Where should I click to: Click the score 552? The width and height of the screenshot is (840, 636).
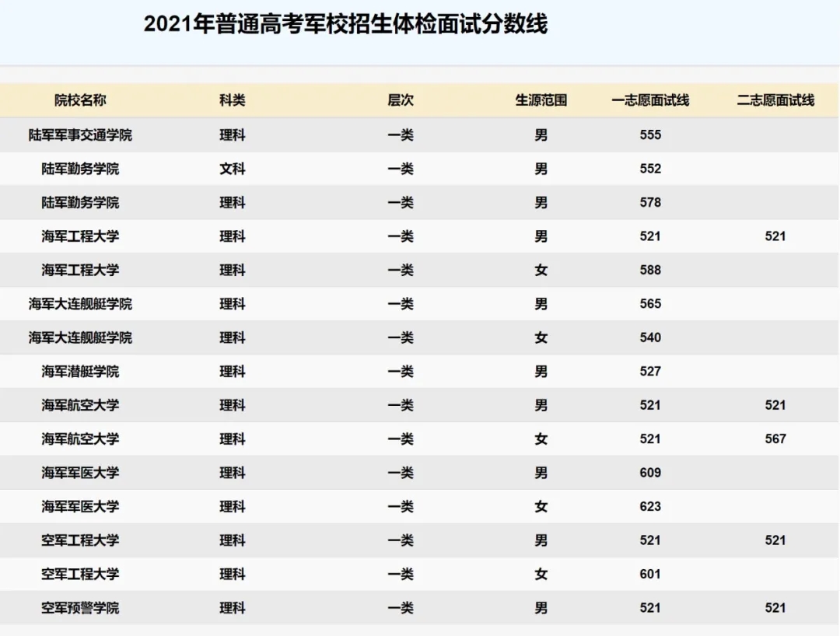(x=650, y=169)
